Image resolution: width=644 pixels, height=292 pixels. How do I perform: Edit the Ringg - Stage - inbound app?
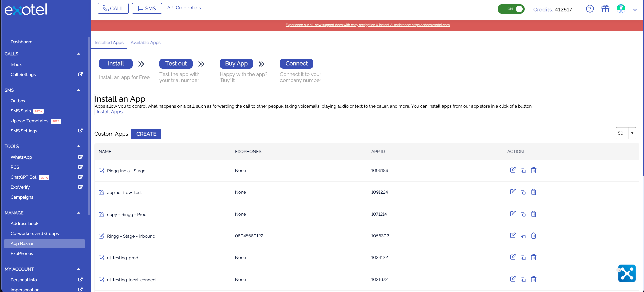pos(513,235)
